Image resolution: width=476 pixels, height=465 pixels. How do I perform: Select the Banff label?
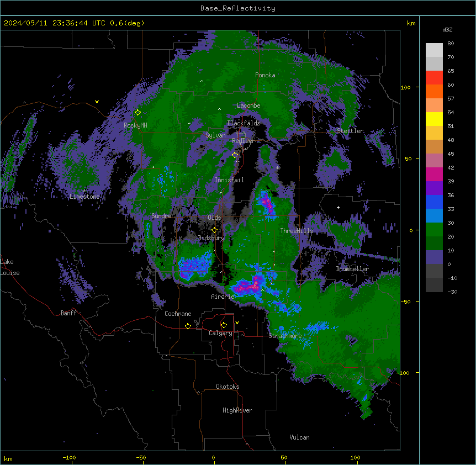[68, 313]
